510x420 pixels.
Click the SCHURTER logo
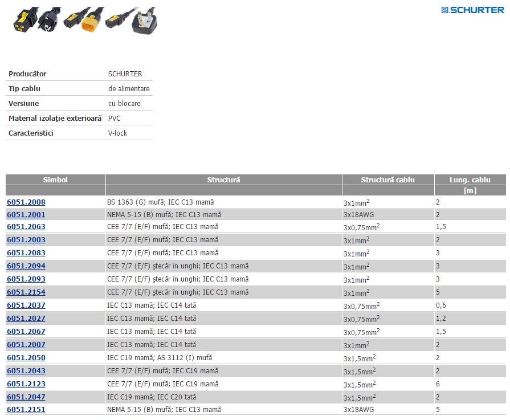pos(472,10)
